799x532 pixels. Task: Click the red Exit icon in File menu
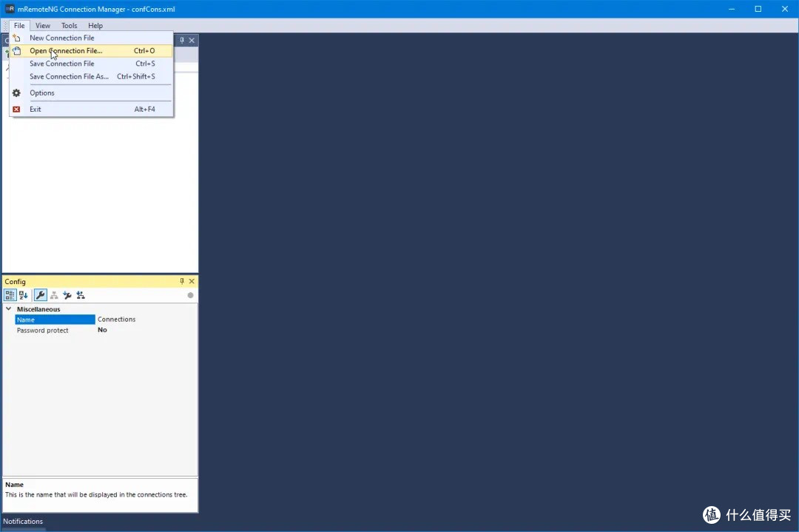16,109
